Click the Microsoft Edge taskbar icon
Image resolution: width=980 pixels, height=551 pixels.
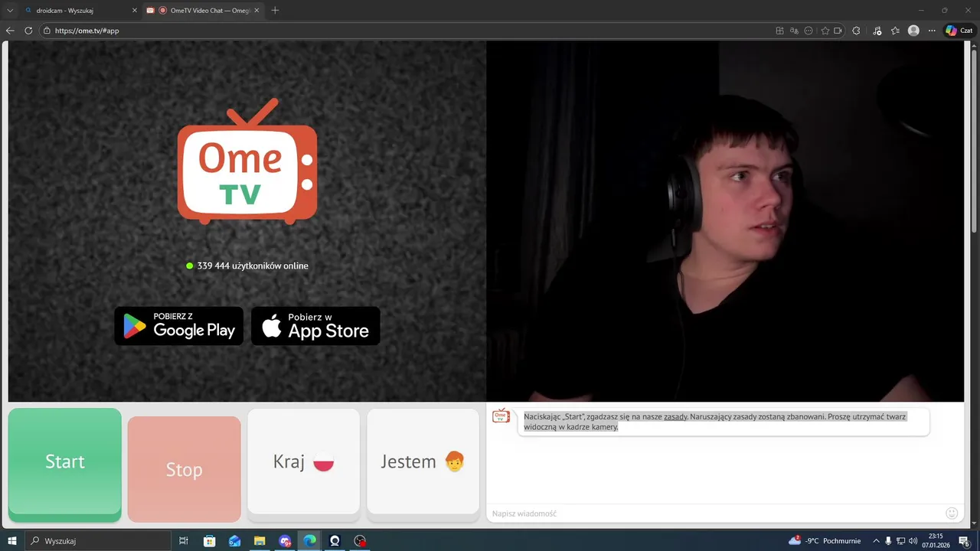tap(309, 541)
